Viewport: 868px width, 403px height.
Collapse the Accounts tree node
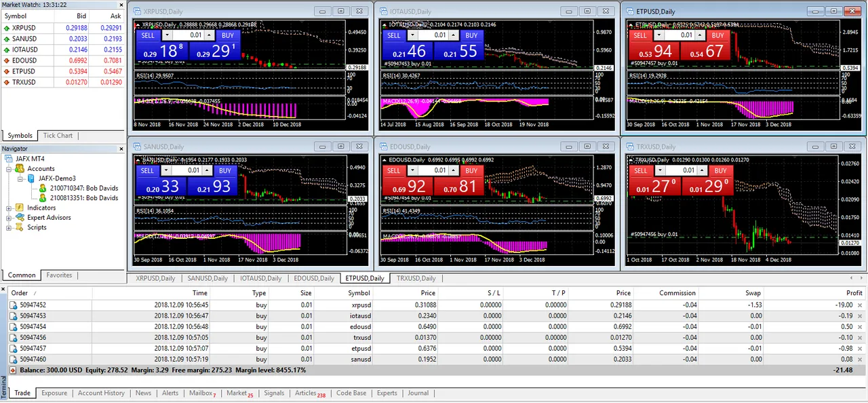click(9, 169)
